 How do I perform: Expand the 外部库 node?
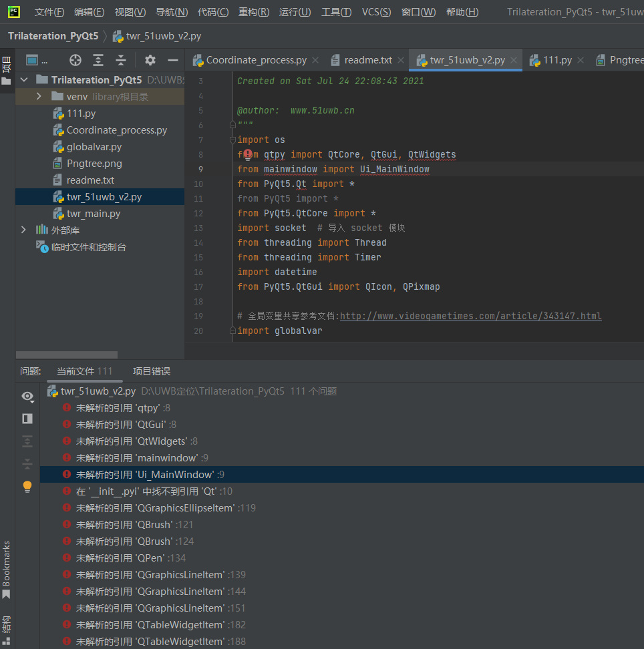24,230
